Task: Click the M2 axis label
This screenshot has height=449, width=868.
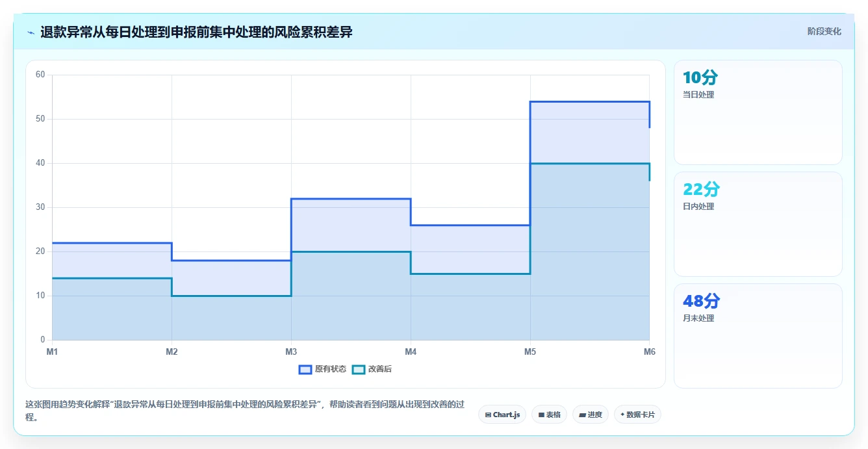Action: point(172,352)
